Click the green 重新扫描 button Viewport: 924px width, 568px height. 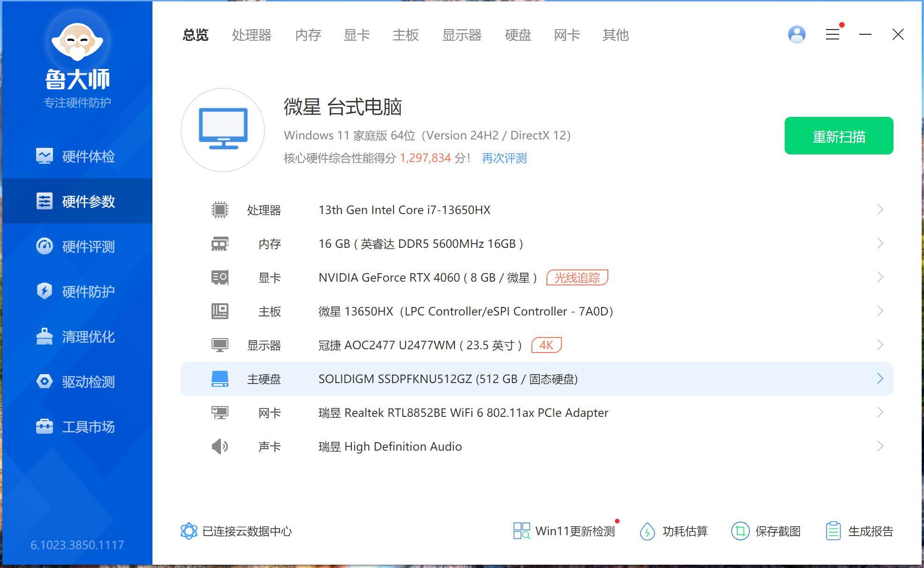pos(839,136)
